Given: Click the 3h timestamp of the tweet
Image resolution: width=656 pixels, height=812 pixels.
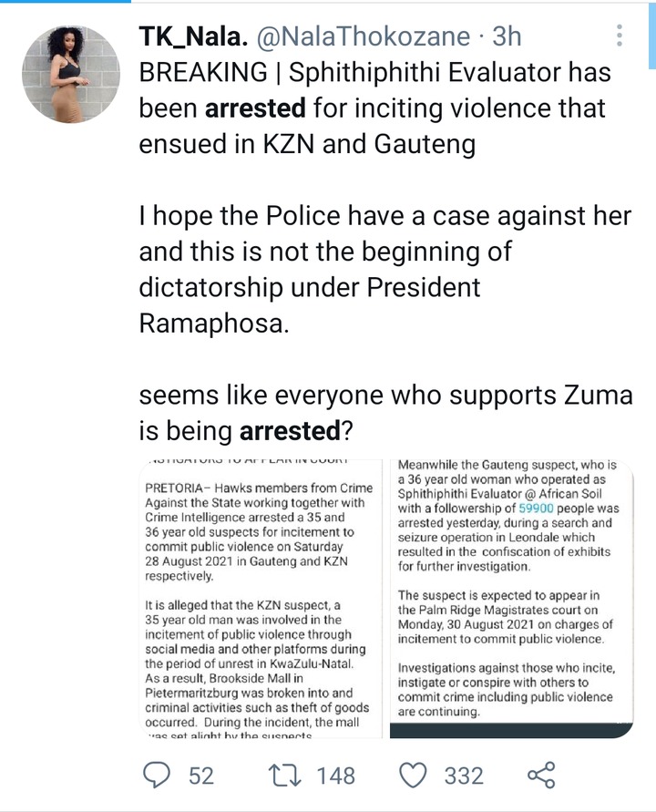Looking at the screenshot, I should tap(507, 36).
